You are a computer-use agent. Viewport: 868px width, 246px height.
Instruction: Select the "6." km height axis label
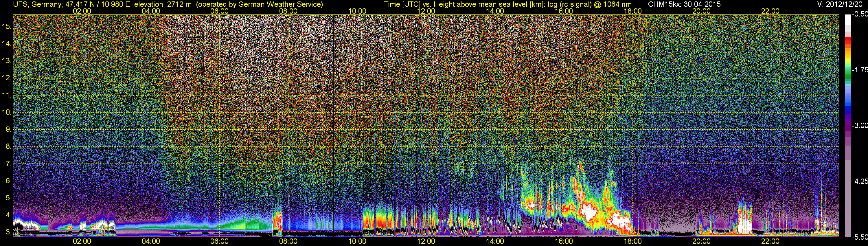[x=8, y=181]
